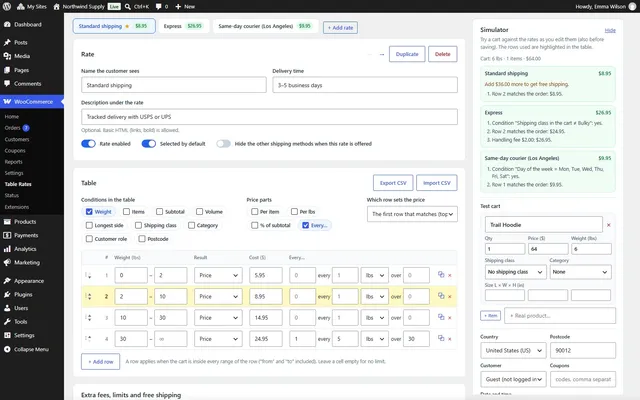Image resolution: width=640 pixels, height=400 pixels.
Task: Click the Export CSV button
Action: (393, 183)
